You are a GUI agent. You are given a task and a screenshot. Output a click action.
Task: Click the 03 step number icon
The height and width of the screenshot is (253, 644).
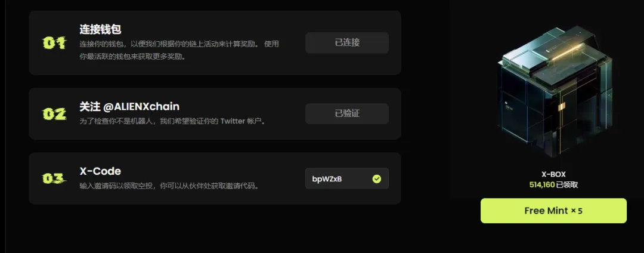click(x=55, y=178)
